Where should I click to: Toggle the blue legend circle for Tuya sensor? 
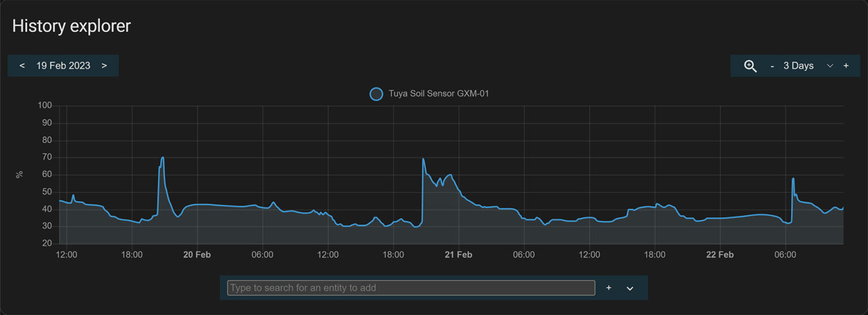376,94
